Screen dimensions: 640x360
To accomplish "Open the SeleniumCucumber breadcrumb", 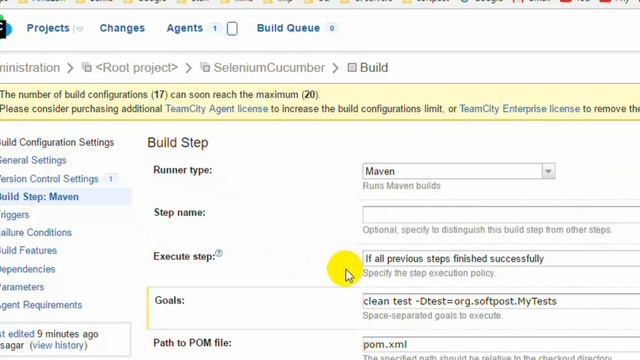I will pos(269,68).
